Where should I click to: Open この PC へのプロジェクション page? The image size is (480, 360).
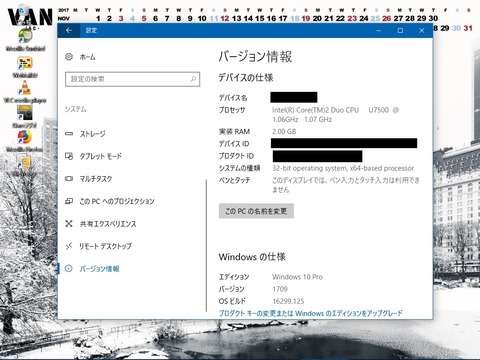click(x=117, y=201)
